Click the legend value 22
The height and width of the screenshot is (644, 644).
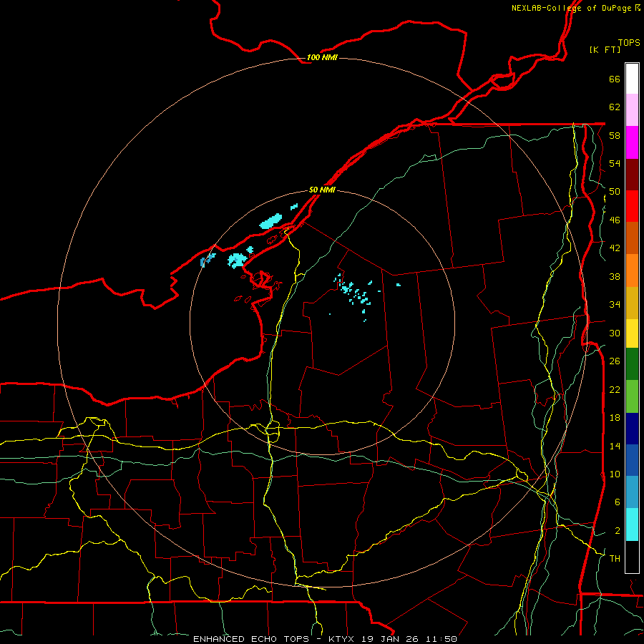615,389
